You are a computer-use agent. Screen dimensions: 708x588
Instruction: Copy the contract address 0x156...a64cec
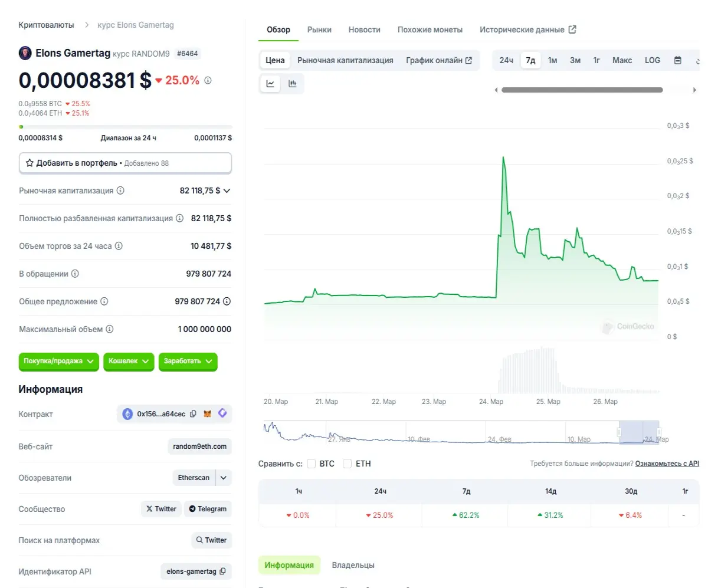192,414
